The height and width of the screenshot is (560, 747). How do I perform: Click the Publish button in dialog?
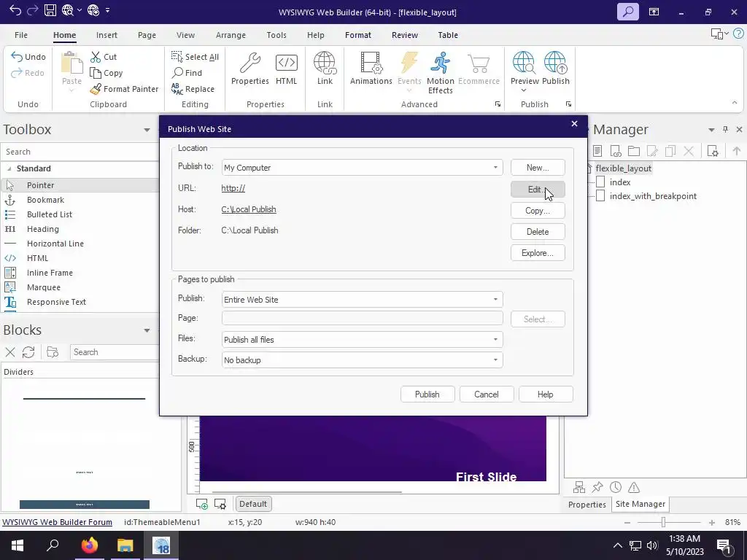[x=427, y=394]
